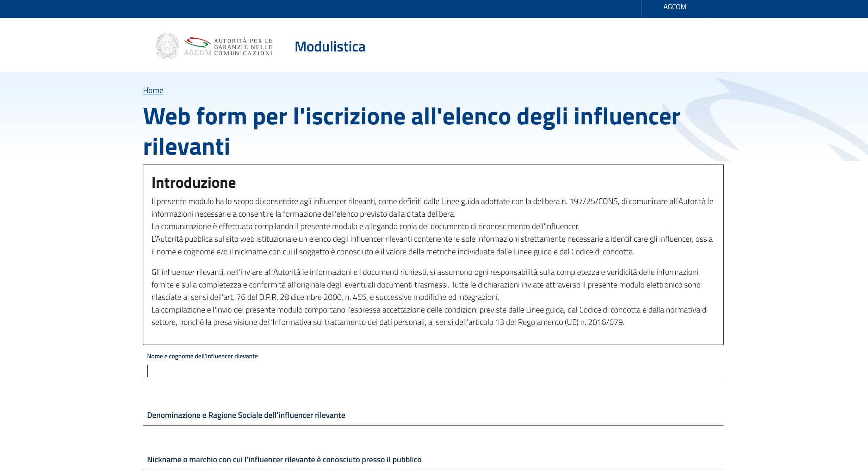Focus the Nome e cognome input field
868x476 pixels.
point(433,371)
